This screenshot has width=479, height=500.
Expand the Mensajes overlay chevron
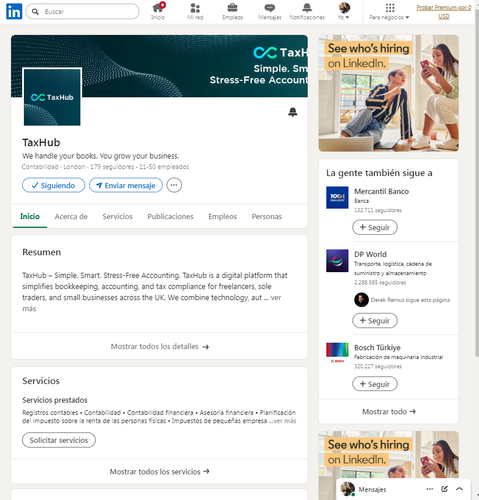point(459,489)
